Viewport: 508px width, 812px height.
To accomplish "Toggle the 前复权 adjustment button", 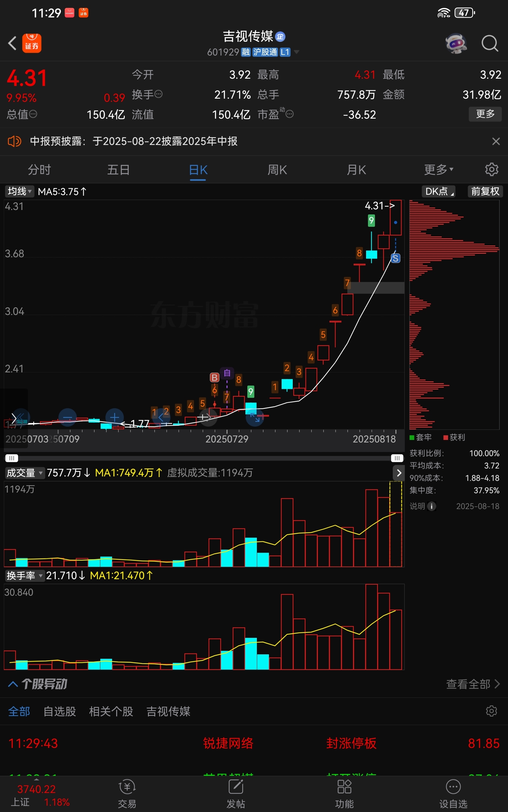I will tap(485, 192).
